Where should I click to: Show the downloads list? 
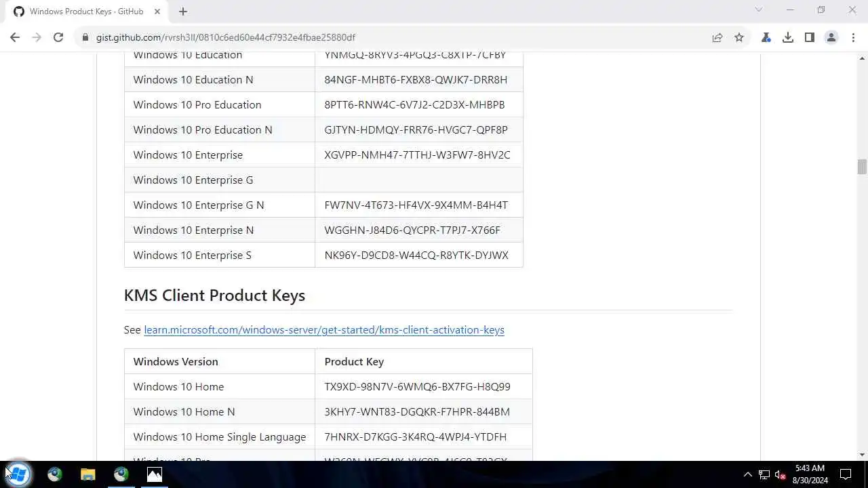[x=788, y=37]
